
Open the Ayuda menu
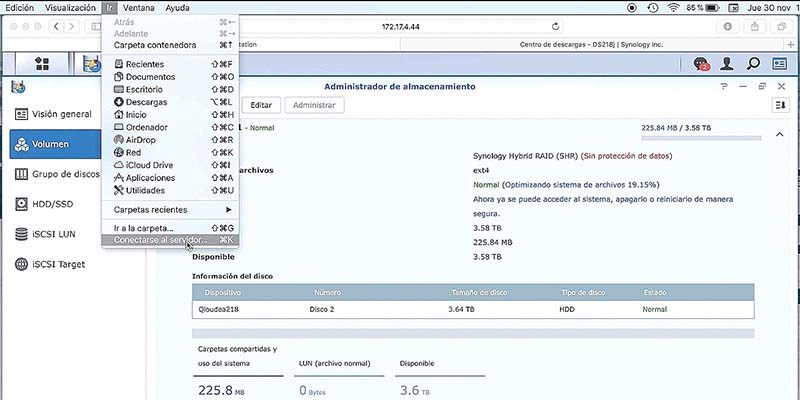178,8
